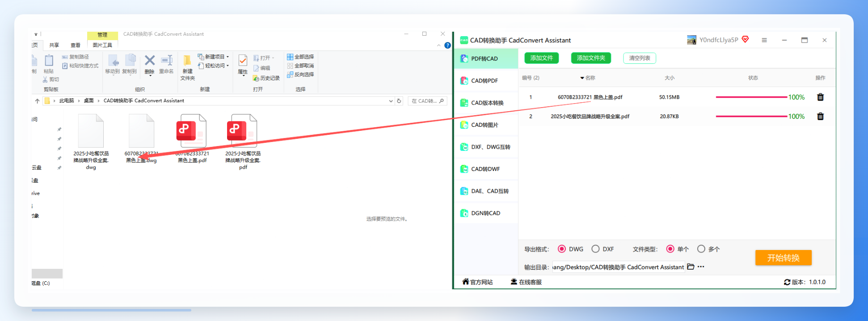Refresh the Explorer folder view
868x321 pixels.
[x=399, y=101]
